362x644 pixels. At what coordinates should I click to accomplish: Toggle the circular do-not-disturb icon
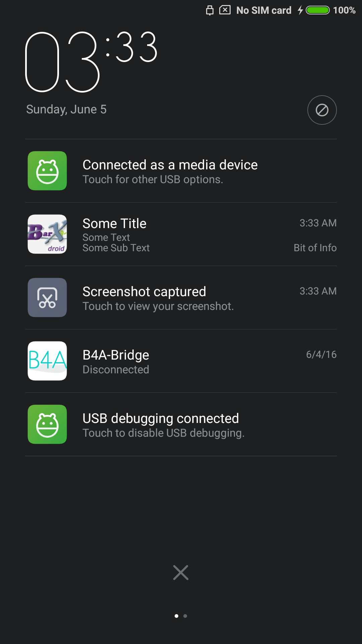point(322,110)
